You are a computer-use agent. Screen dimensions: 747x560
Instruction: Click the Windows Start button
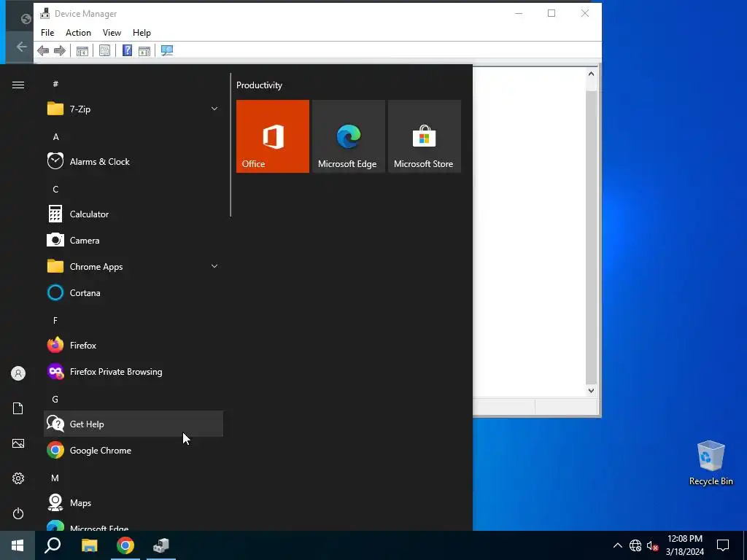pos(18,545)
